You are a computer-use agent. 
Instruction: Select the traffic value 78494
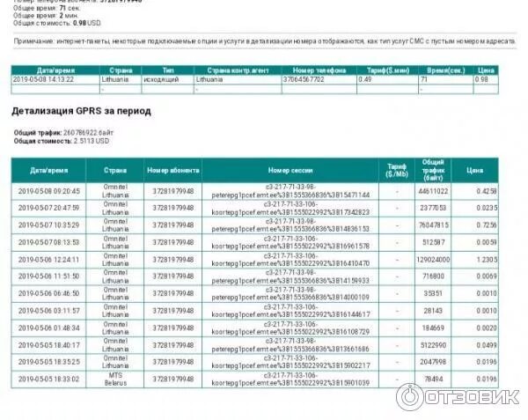point(433,379)
